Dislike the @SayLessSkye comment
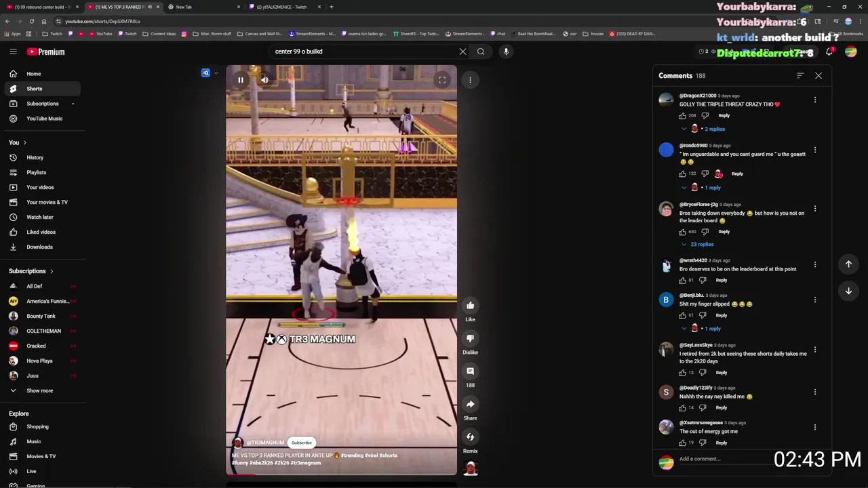Image resolution: width=868 pixels, height=488 pixels. click(x=703, y=373)
